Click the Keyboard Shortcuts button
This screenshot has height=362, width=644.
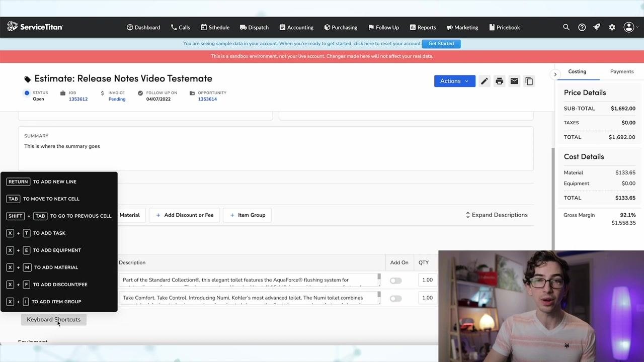(53, 320)
